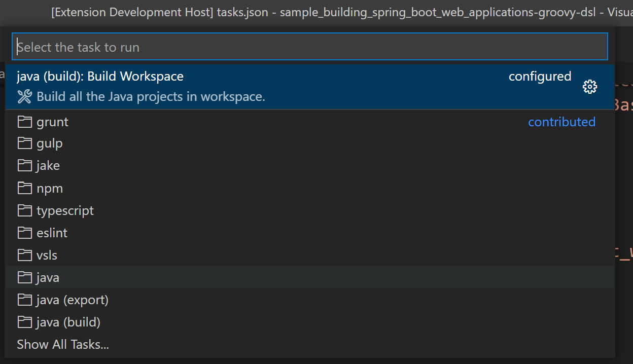Open the java (export) task folder
The height and width of the screenshot is (364, 633).
(x=309, y=300)
